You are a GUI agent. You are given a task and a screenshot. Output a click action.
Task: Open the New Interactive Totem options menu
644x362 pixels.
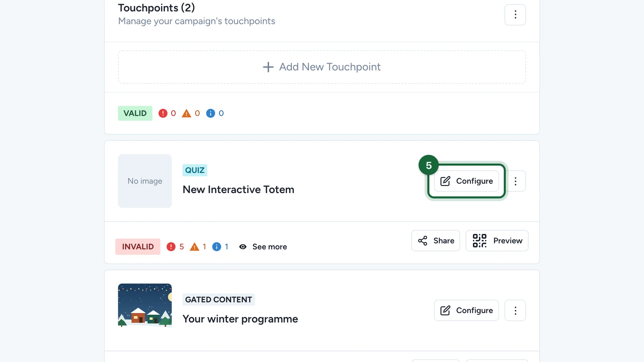(x=515, y=181)
